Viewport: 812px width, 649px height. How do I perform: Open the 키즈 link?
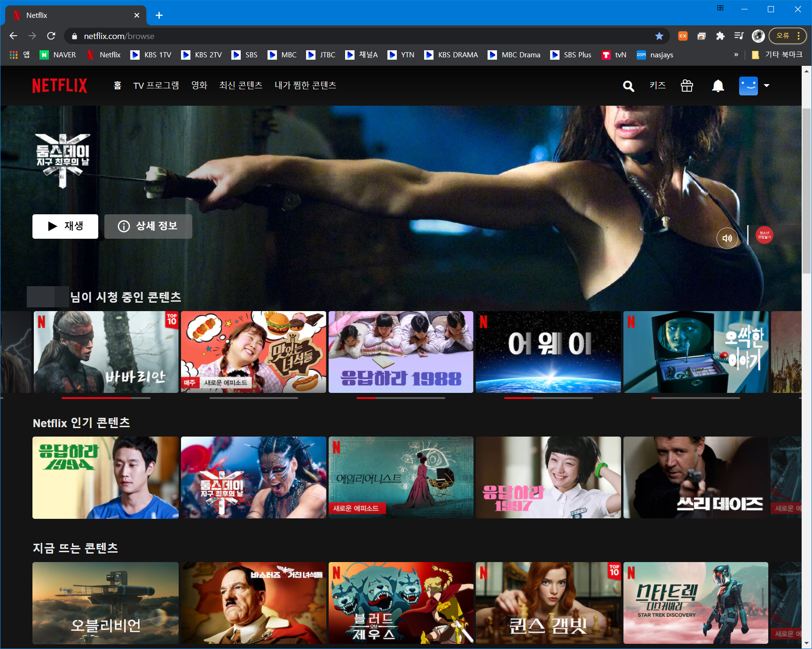pyautogui.click(x=657, y=86)
